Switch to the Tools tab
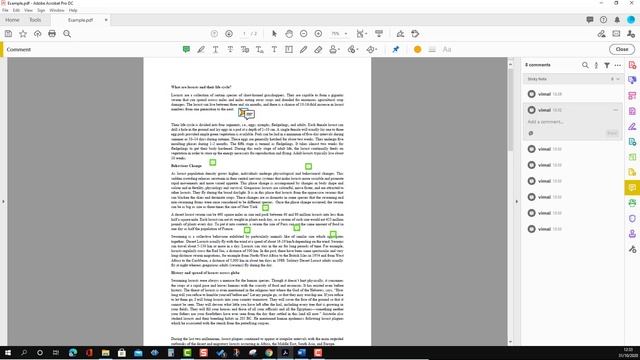 pyautogui.click(x=35, y=20)
